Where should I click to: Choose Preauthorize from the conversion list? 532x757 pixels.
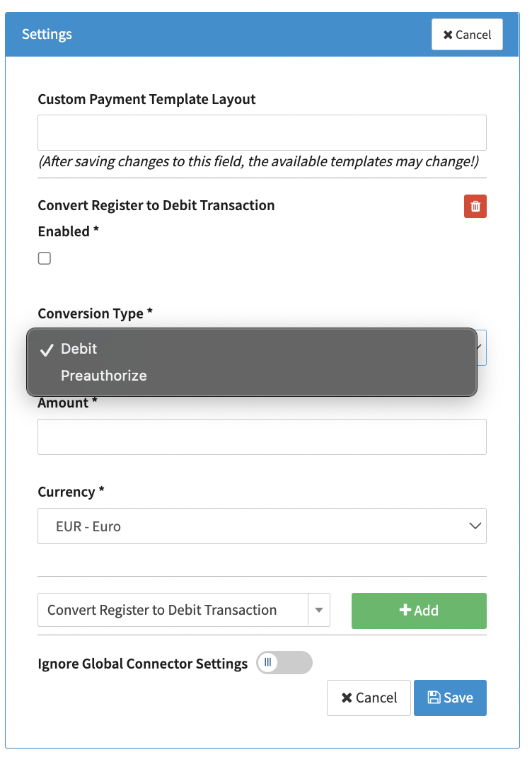[x=104, y=376]
